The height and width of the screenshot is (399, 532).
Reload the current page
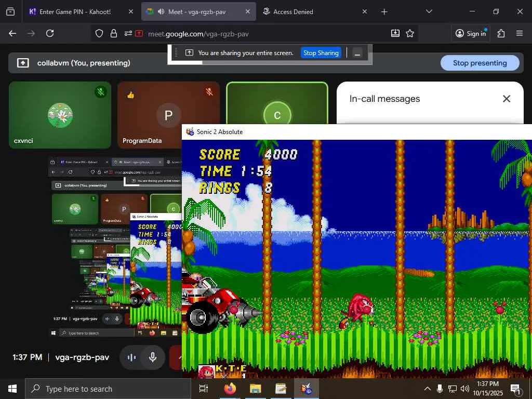point(50,33)
